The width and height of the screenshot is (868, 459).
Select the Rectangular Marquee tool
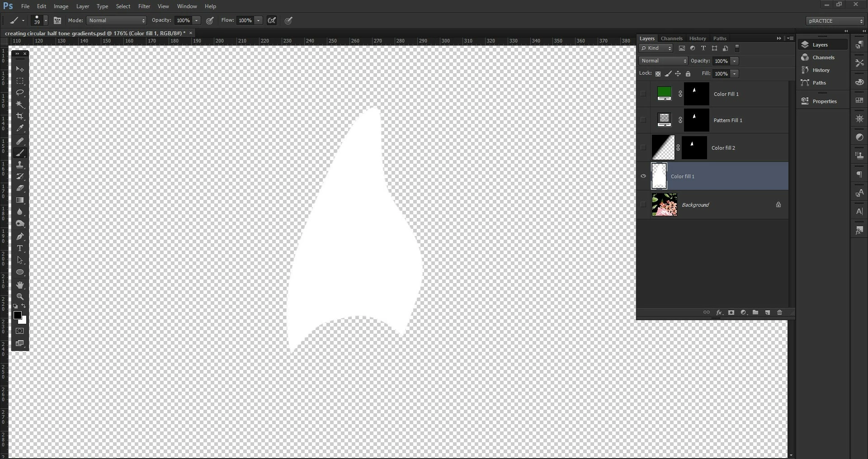[20, 81]
